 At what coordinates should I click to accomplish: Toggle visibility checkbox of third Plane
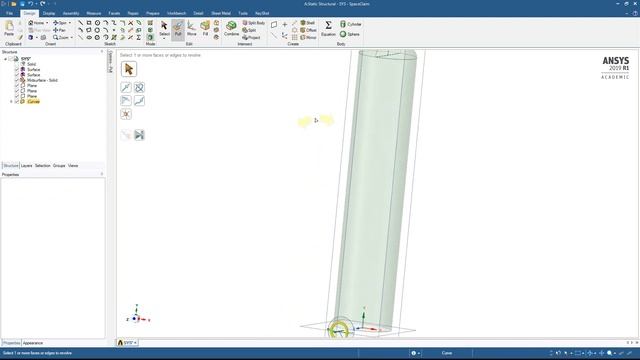pyautogui.click(x=17, y=96)
